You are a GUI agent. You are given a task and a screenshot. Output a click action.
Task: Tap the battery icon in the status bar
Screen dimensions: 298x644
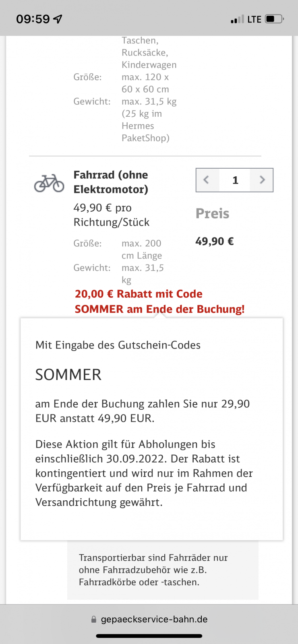pyautogui.click(x=274, y=19)
